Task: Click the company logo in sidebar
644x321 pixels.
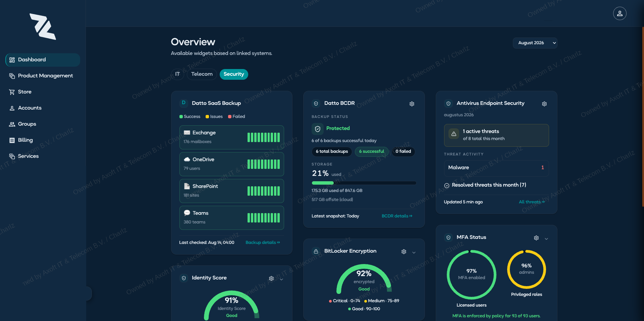Action: [x=43, y=26]
